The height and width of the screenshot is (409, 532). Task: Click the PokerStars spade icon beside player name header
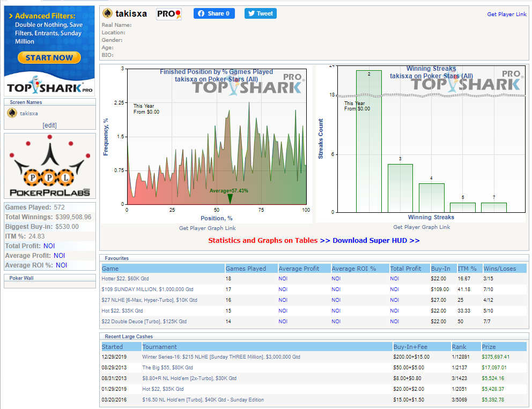tap(108, 13)
